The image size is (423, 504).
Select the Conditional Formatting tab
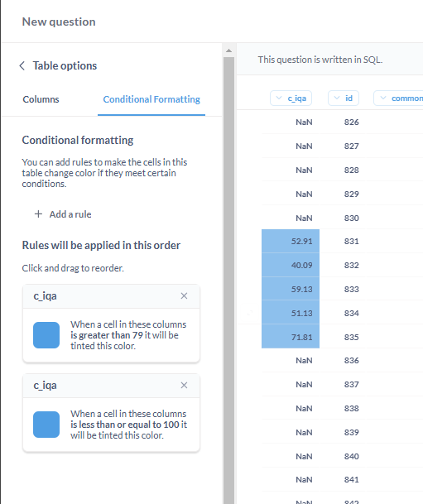tap(151, 99)
